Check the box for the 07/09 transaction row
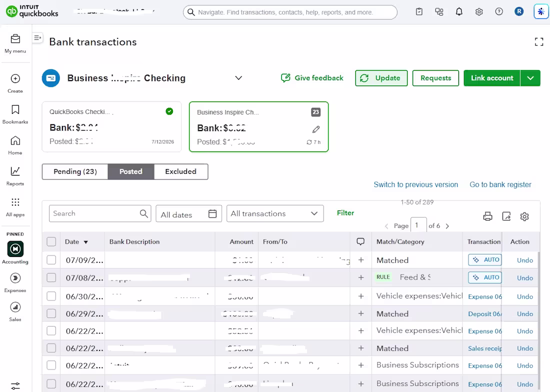This screenshot has height=392, width=550. (51, 260)
